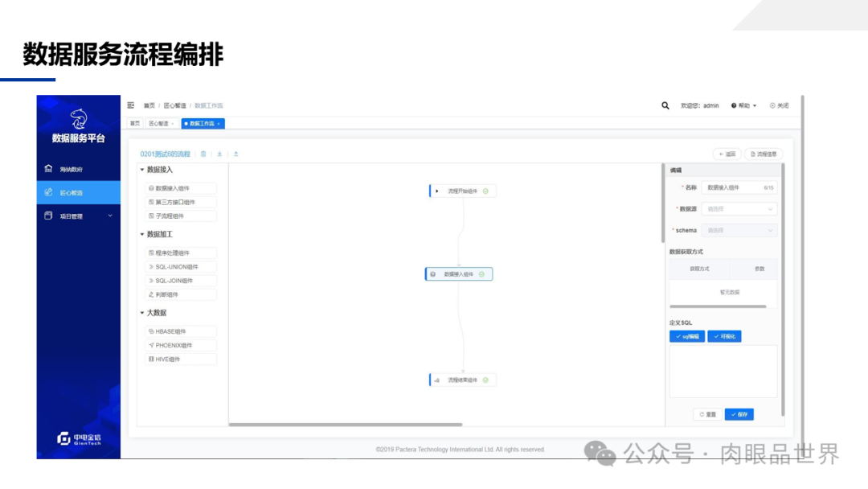Image resolution: width=868 pixels, height=489 pixels.
Task: Select SQL-UNION组件 in the component palette
Action: [x=181, y=267]
